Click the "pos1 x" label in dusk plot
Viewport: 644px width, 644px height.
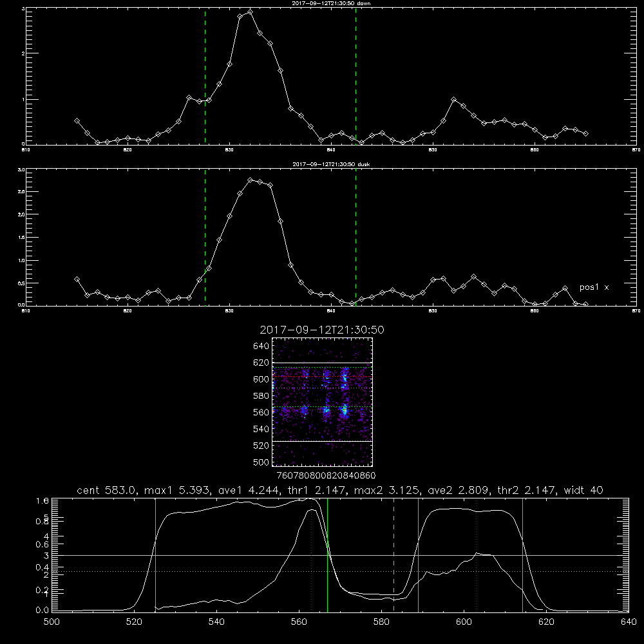(594, 287)
